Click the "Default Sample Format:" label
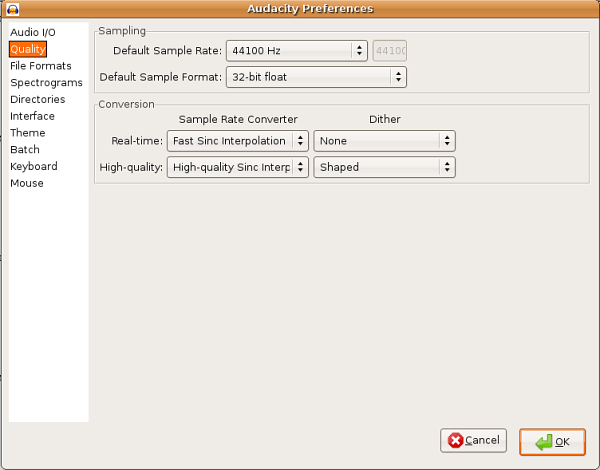This screenshot has width=600, height=470. [x=161, y=77]
